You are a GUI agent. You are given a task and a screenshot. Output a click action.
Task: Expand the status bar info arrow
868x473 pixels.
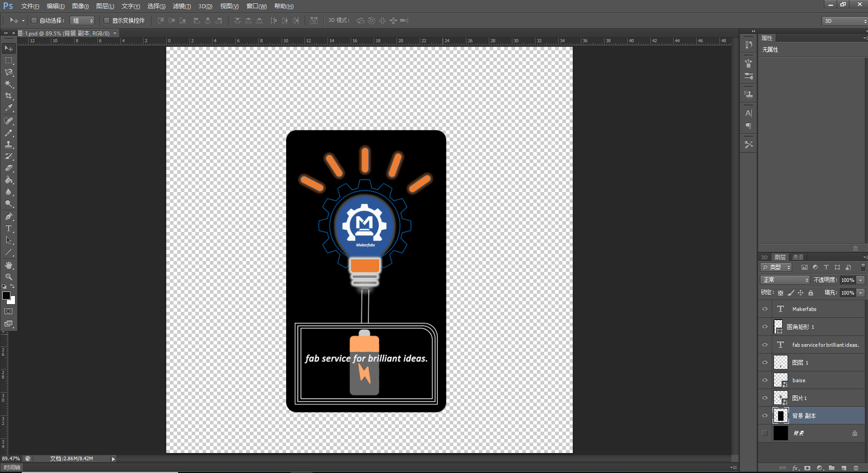(114, 459)
